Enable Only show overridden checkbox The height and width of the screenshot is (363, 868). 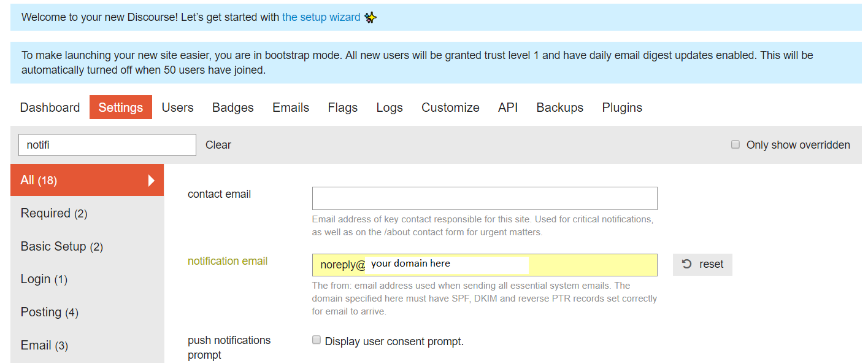coord(735,145)
